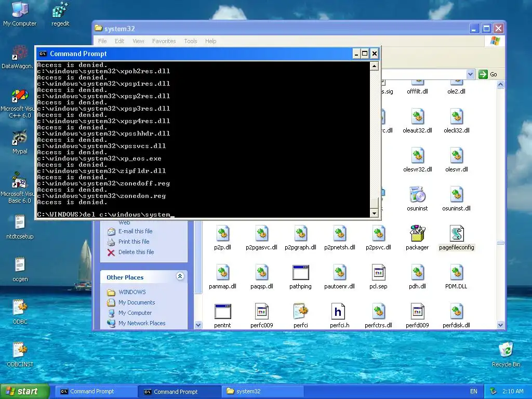This screenshot has width=532, height=399.
Task: Switch to system32 taskbar button
Action: tap(262, 392)
